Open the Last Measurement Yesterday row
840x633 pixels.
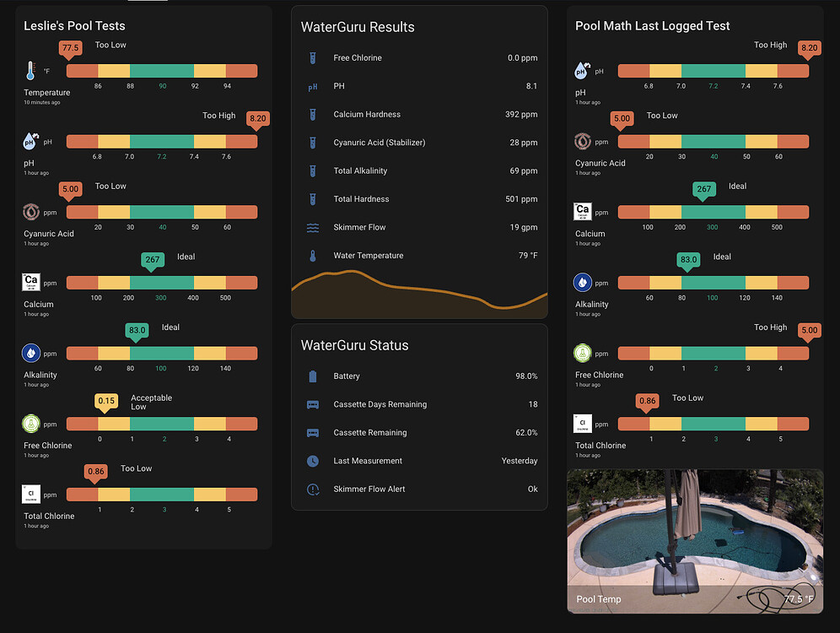[419, 461]
